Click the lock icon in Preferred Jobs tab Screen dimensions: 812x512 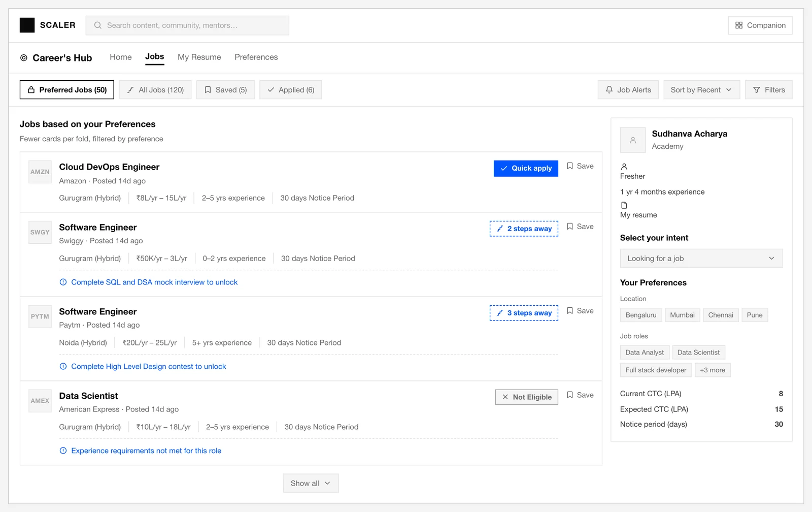(x=31, y=90)
